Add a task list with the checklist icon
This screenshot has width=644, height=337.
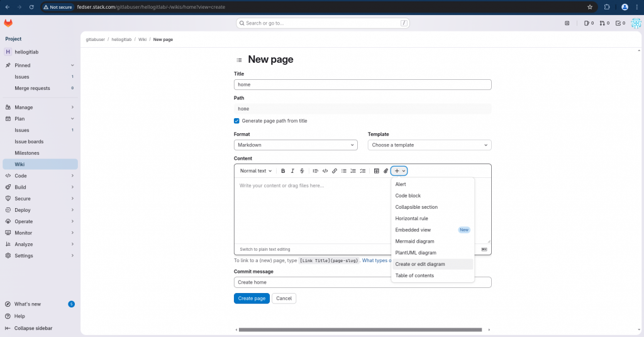pyautogui.click(x=362, y=171)
